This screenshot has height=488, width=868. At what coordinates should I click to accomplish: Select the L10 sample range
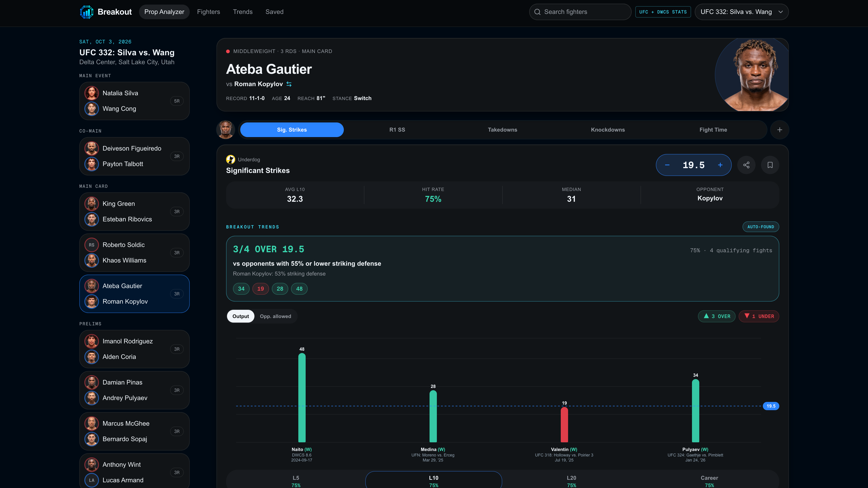tap(434, 480)
